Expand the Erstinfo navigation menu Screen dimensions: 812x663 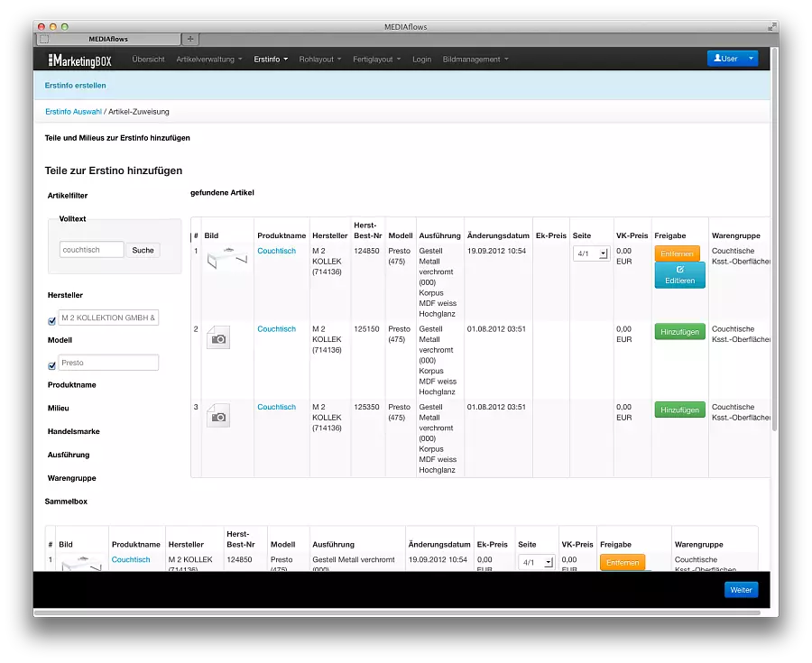(x=271, y=60)
